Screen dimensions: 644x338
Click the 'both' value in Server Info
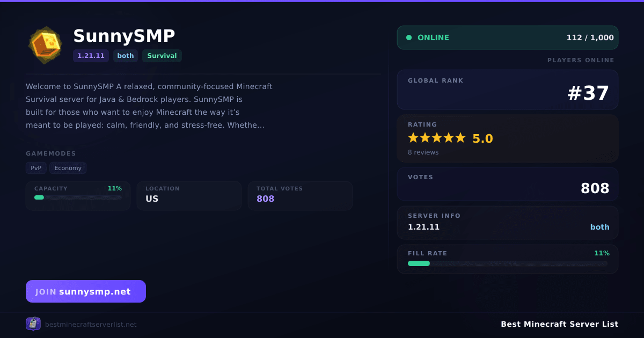(x=600, y=227)
